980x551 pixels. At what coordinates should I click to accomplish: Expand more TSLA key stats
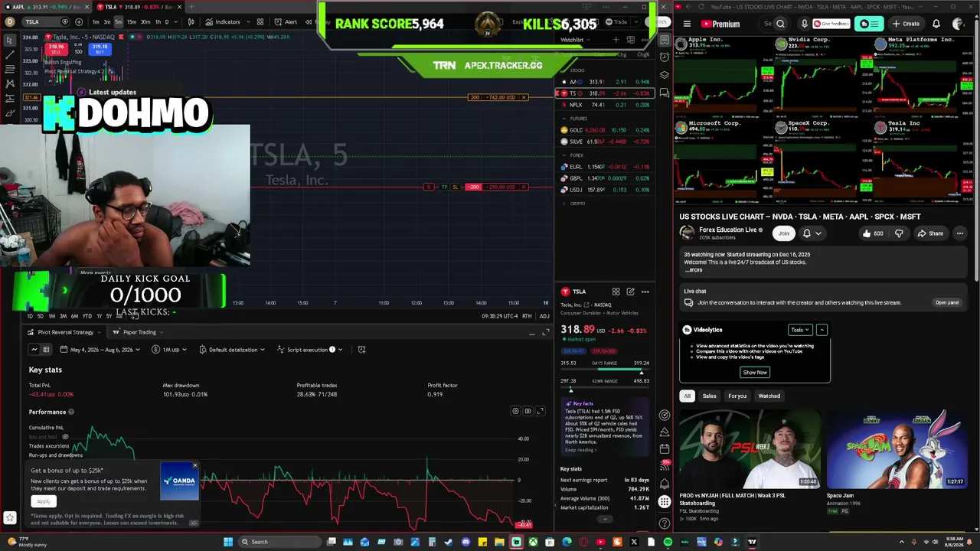pos(604,519)
